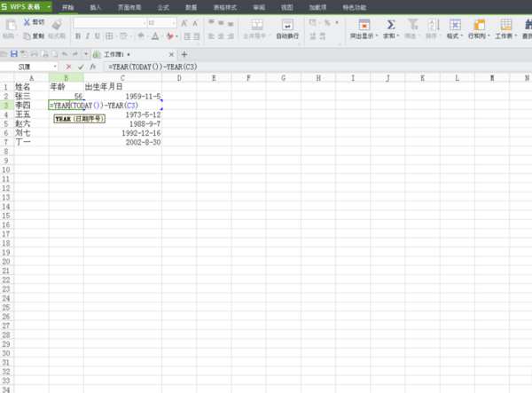Decrease font size with smaller A

coord(195,23)
